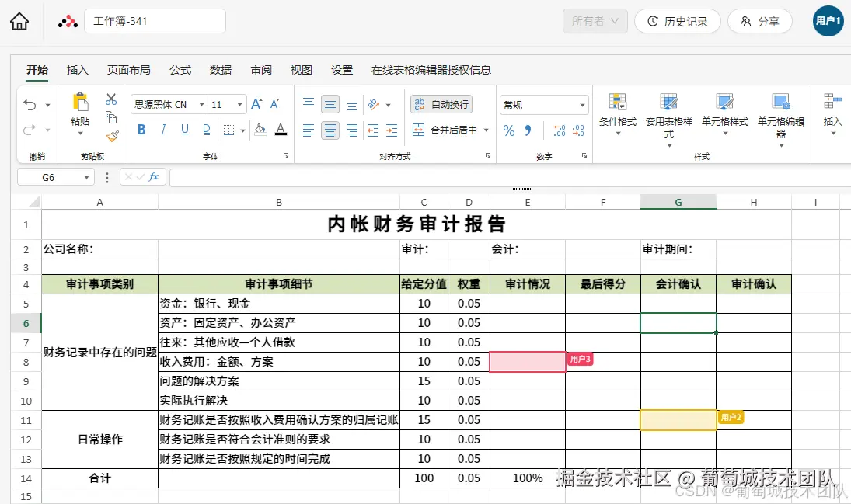851x504 pixels.
Task: Open the font color A swatch picker
Action: [281, 129]
